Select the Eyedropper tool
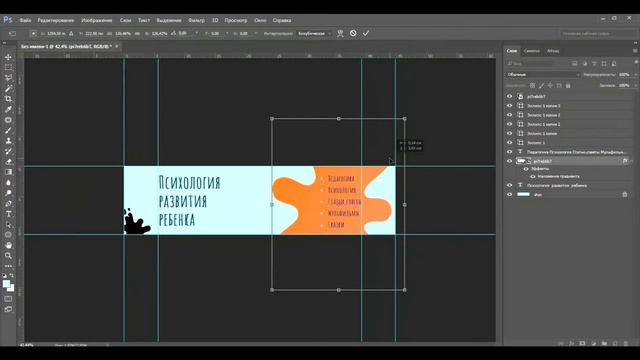The image size is (640, 360). [x=8, y=109]
